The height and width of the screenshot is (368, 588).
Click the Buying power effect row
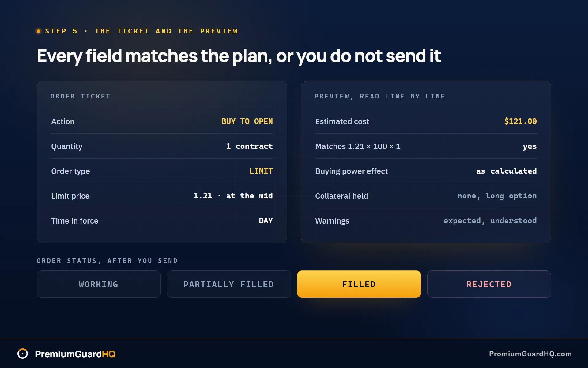point(426,171)
